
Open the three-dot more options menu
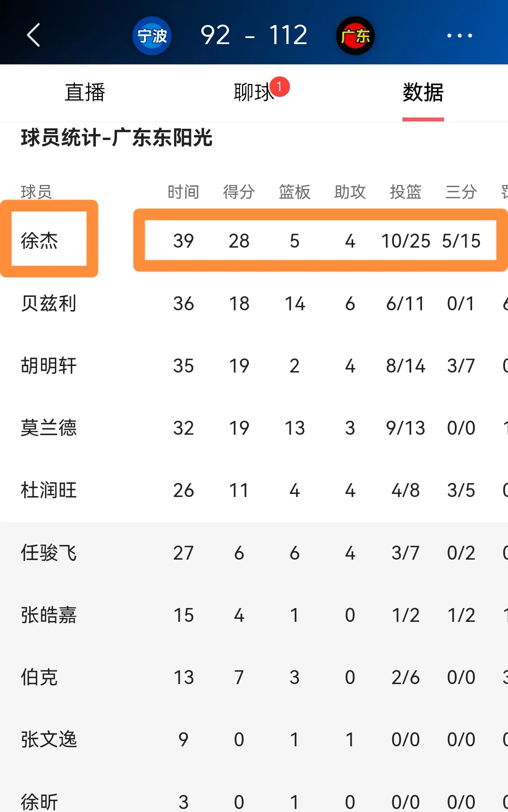pos(459,35)
